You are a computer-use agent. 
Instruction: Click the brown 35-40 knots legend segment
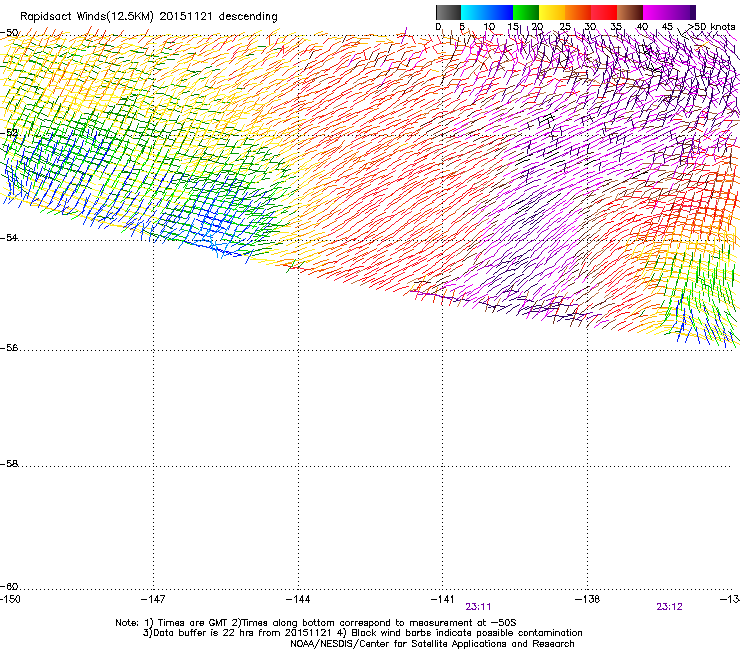click(630, 12)
